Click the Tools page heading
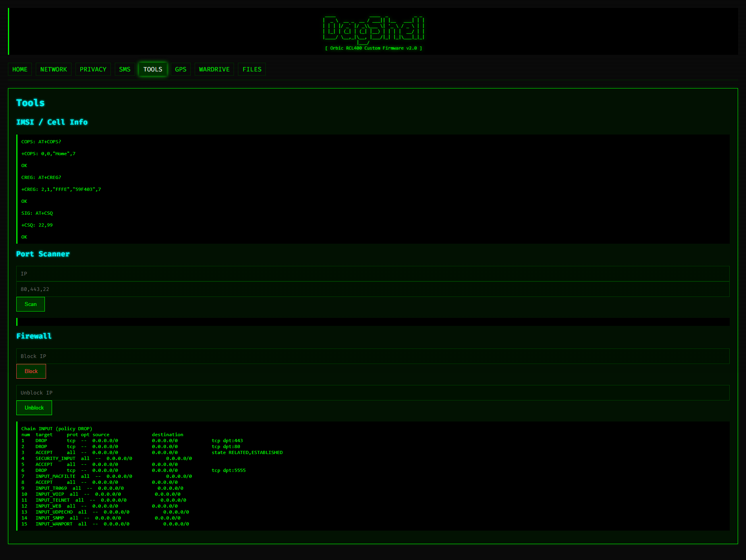This screenshot has width=746, height=560. click(30, 103)
